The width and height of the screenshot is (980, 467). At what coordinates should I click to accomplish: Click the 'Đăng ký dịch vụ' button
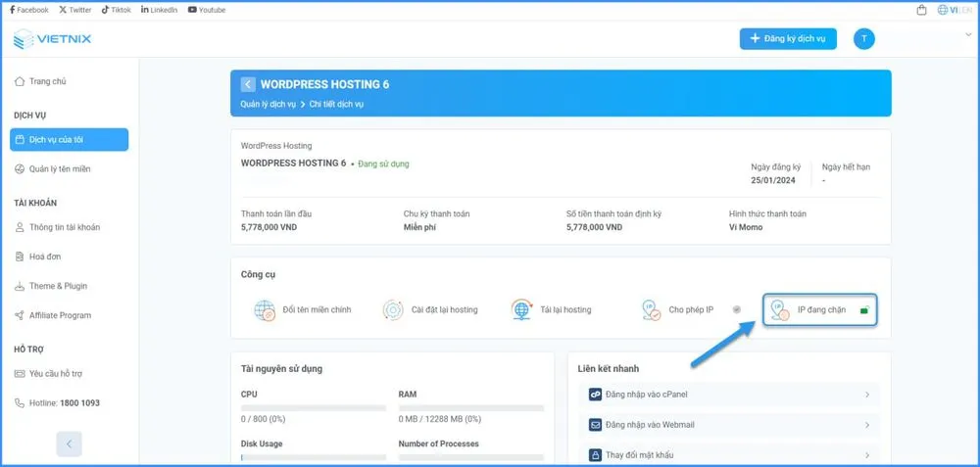[x=788, y=38]
